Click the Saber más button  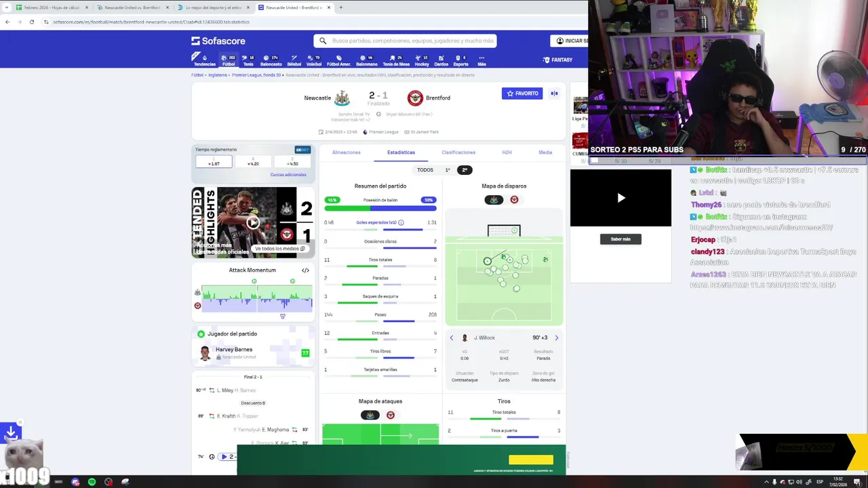point(620,239)
